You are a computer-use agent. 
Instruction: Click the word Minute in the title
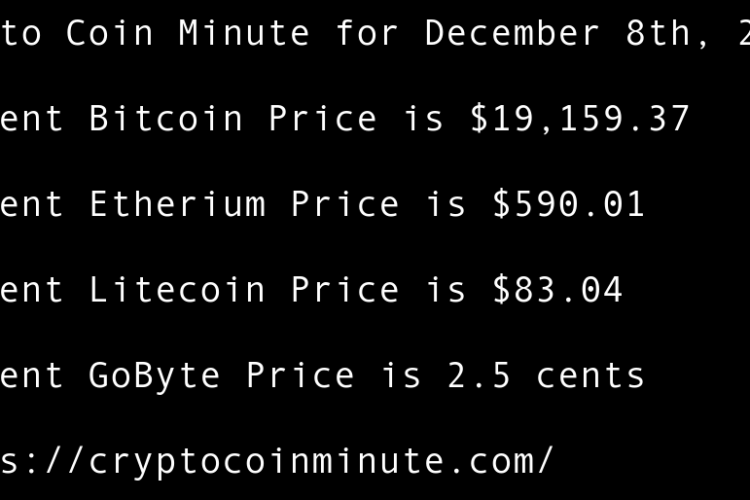(244, 33)
